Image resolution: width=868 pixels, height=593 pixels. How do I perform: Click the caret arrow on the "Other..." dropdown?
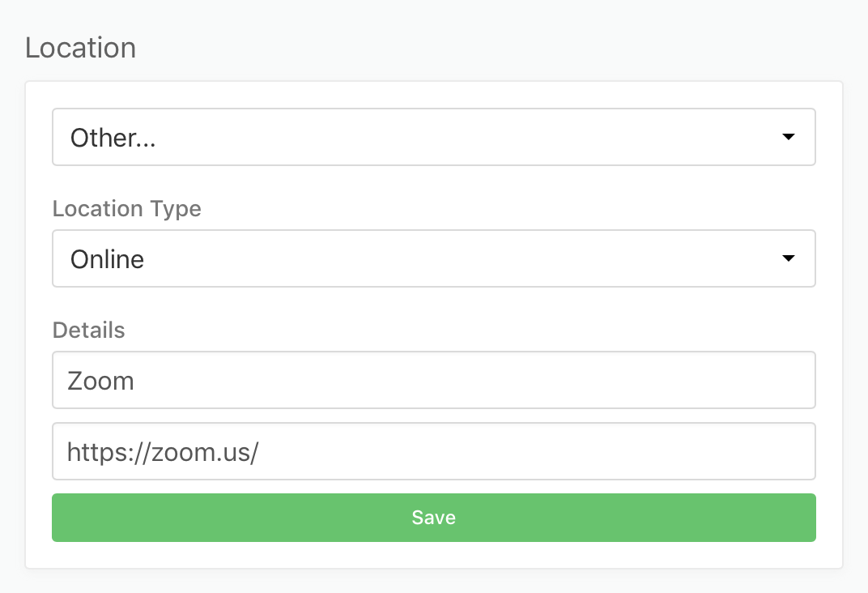(788, 137)
